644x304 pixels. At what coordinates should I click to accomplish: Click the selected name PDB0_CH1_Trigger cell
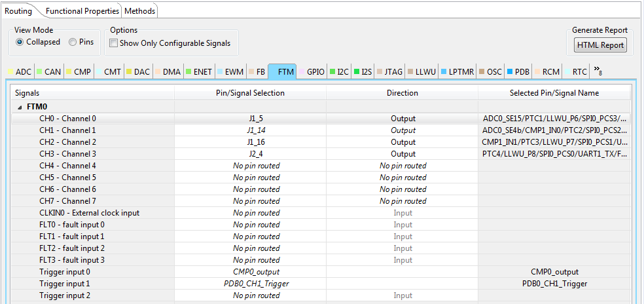coord(554,284)
